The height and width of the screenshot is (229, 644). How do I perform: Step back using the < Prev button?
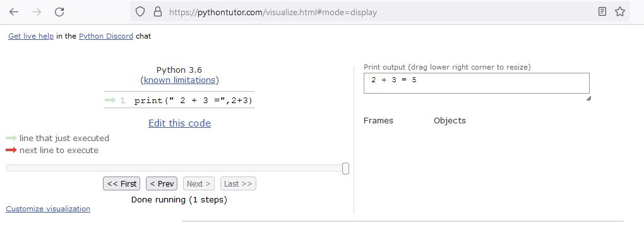(162, 183)
